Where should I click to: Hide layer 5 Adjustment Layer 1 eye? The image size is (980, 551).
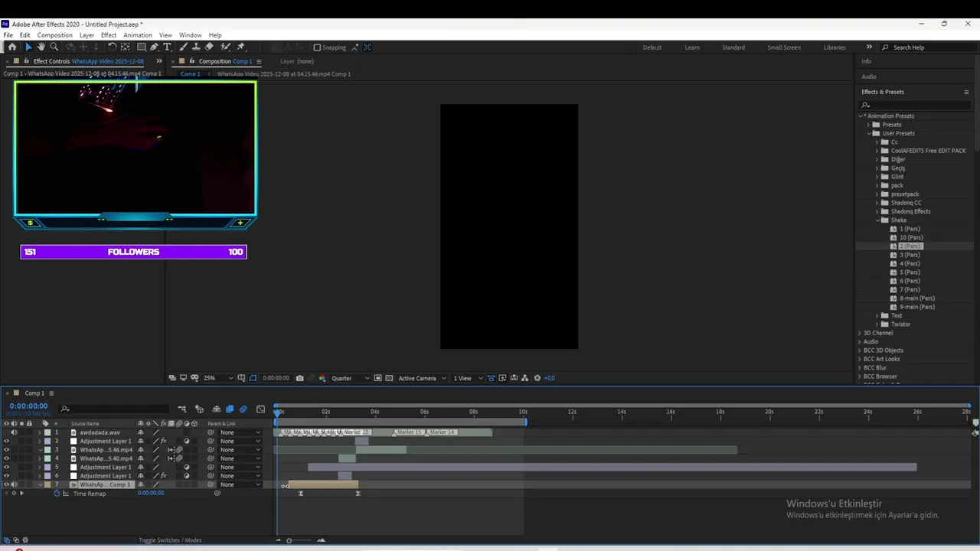tap(6, 468)
